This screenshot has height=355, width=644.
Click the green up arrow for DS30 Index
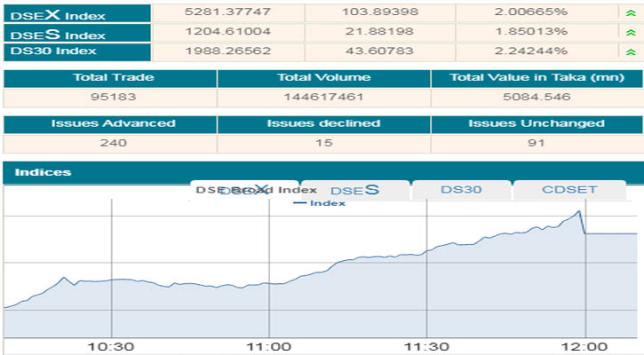631,52
